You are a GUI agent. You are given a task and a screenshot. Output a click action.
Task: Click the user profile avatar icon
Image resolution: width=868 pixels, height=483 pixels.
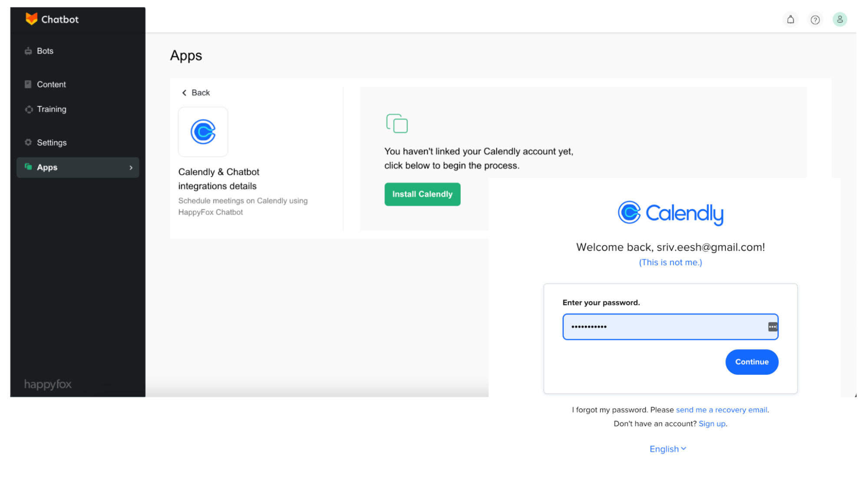coord(839,20)
